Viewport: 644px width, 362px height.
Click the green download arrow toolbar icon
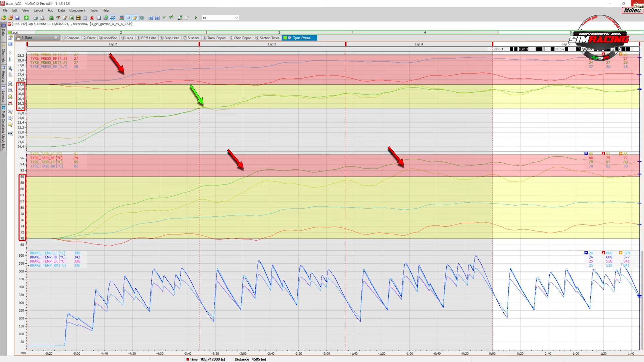[x=26, y=18]
